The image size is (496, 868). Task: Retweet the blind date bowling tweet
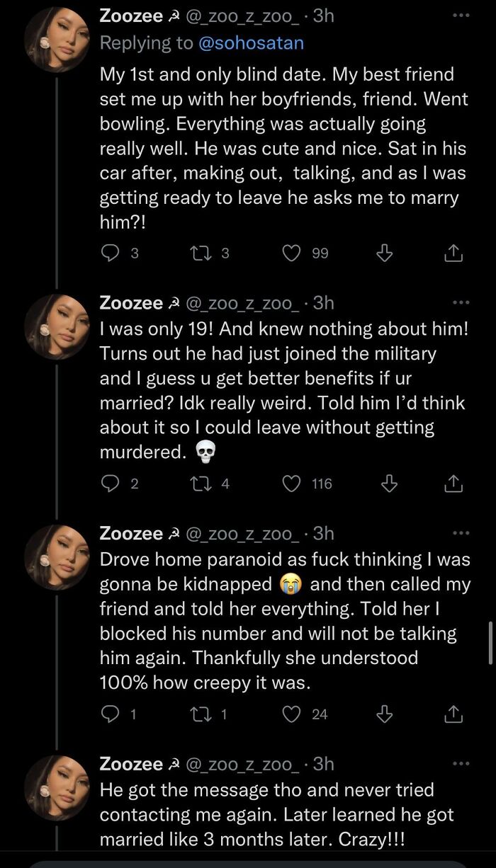pyautogui.click(x=201, y=253)
